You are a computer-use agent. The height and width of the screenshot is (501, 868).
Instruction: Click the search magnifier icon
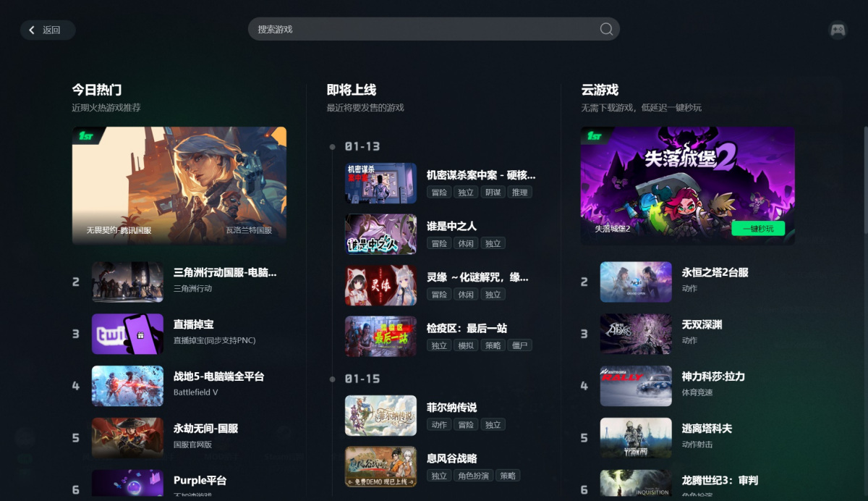(x=606, y=29)
